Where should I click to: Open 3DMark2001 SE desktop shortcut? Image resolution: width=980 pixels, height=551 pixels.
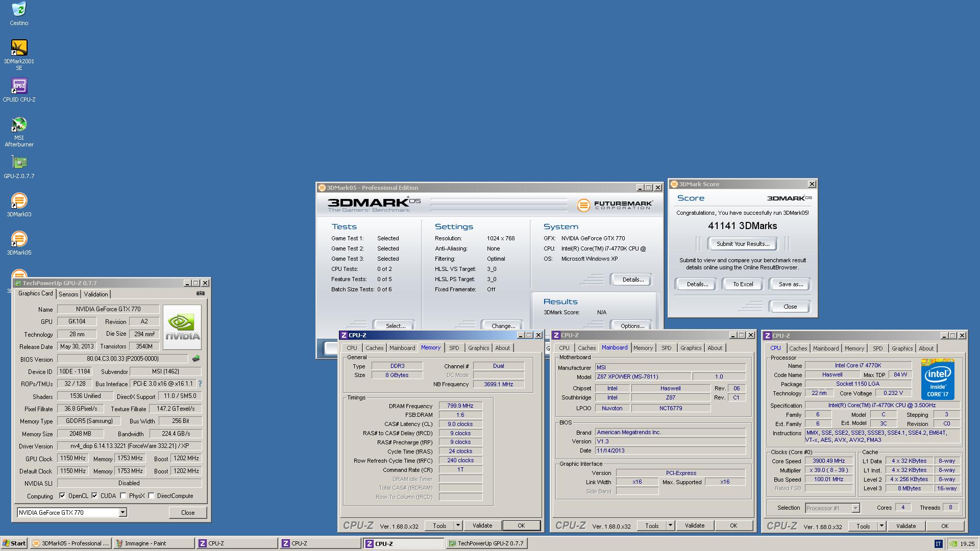point(19,55)
